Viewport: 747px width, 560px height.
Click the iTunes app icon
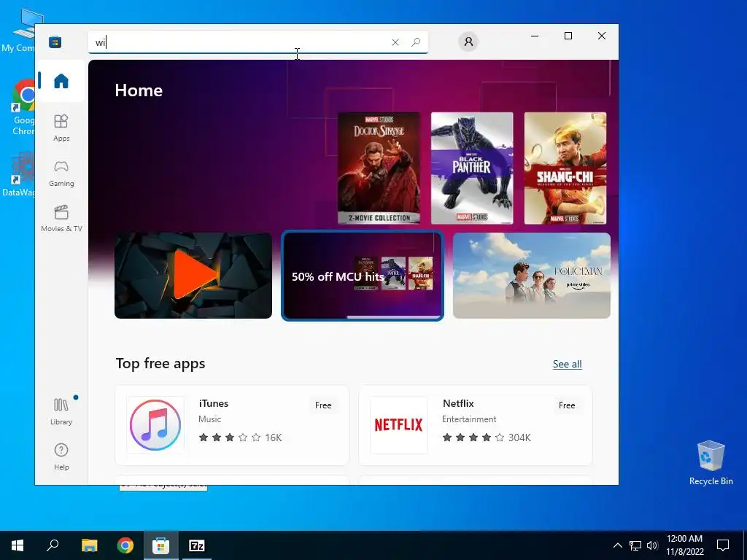click(x=155, y=425)
